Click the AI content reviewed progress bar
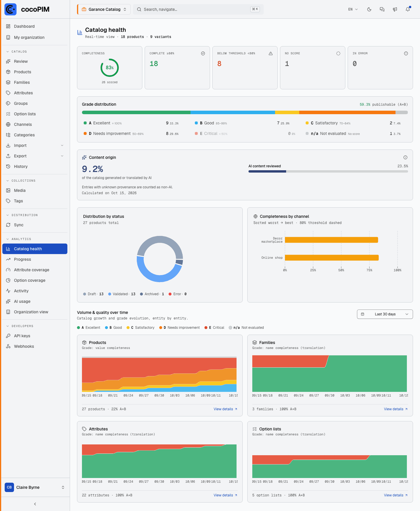Screen dimensions: 420x511 click(328, 171)
